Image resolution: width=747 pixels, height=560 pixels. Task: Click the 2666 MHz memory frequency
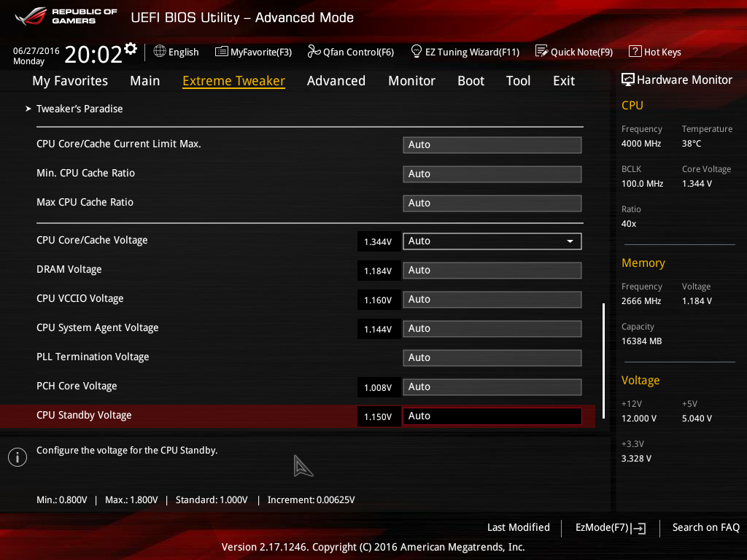(x=640, y=301)
